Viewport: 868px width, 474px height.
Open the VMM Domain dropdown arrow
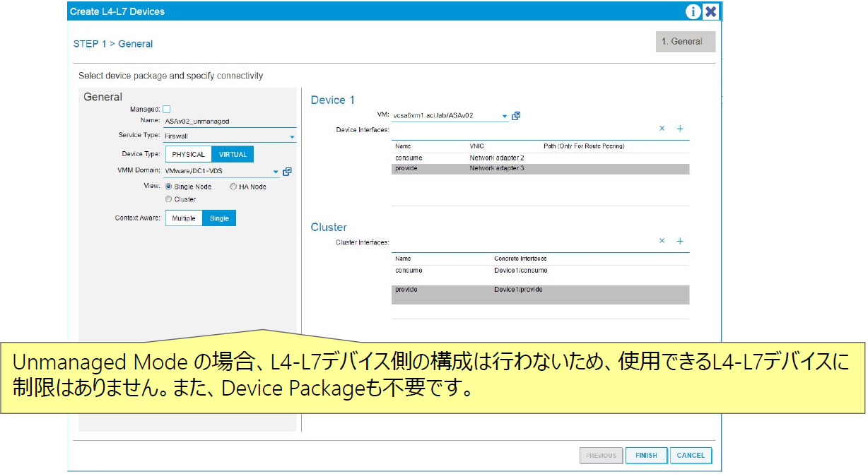pyautogui.click(x=276, y=172)
